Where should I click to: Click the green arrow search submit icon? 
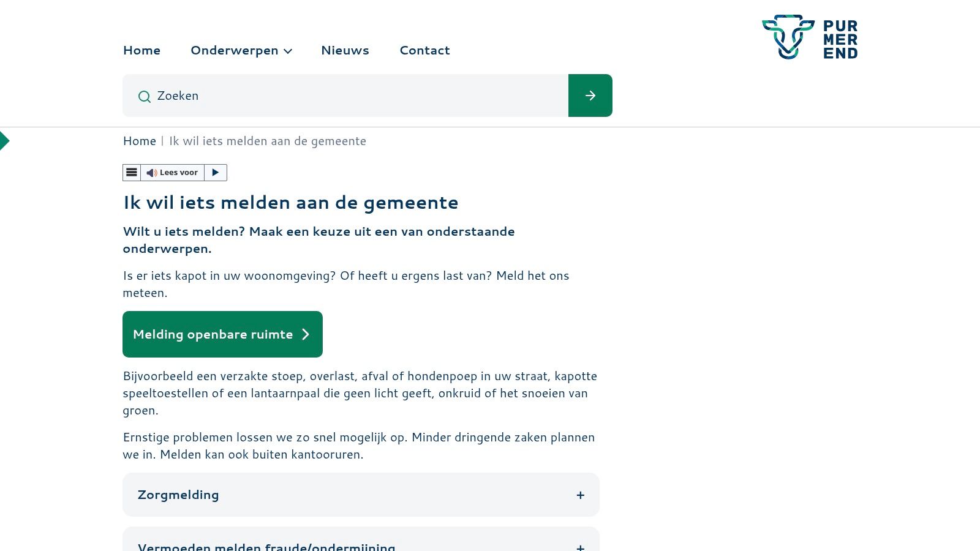click(x=590, y=96)
